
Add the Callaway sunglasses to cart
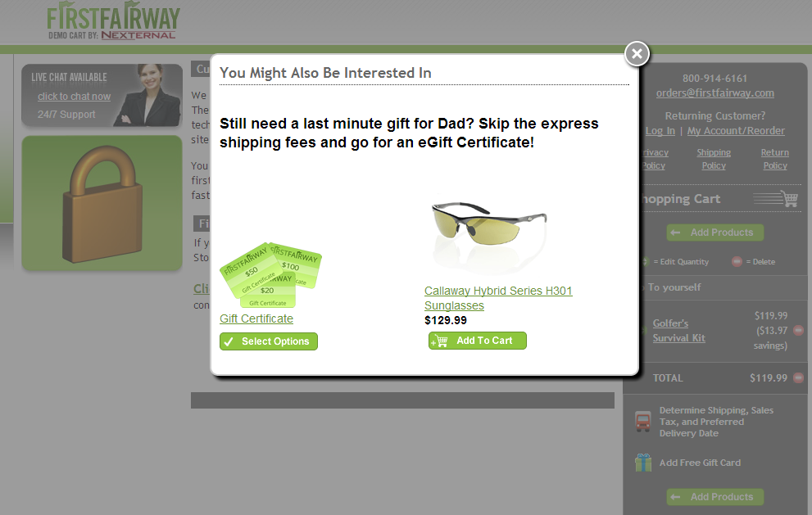[478, 341]
